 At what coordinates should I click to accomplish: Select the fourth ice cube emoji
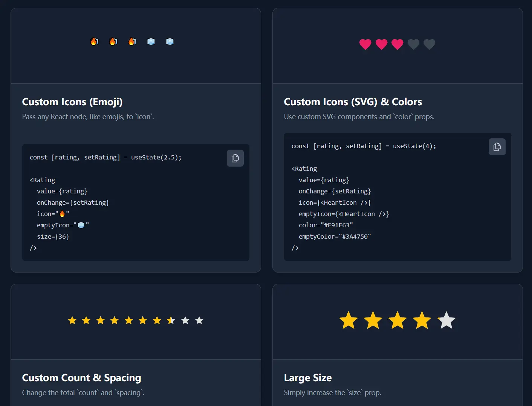point(151,41)
